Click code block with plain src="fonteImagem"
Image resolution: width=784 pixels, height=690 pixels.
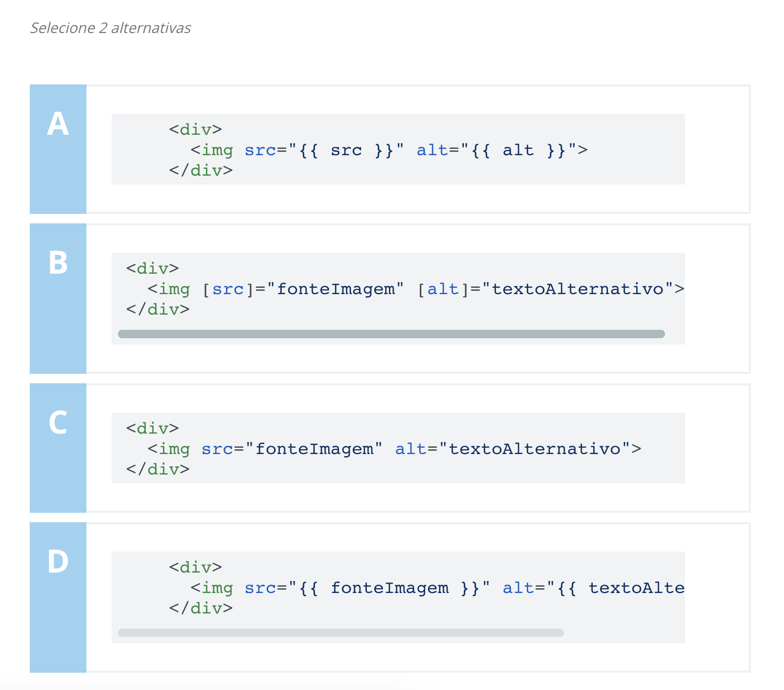pos(398,448)
